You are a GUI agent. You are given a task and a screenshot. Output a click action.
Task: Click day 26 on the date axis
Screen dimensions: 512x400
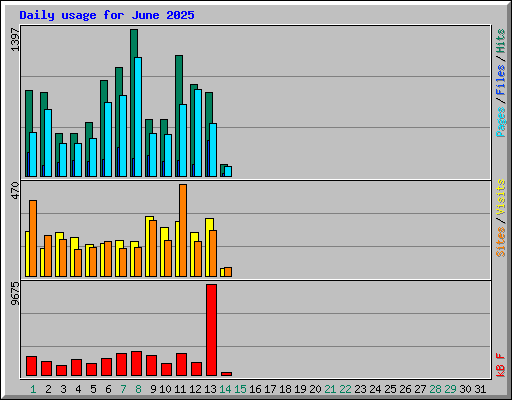pos(405,389)
